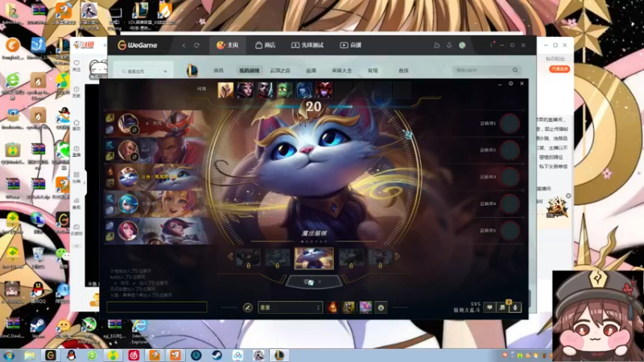This screenshot has width=644, height=362.
Task: Open the 主页 tab in WeGame
Action: 228,45
